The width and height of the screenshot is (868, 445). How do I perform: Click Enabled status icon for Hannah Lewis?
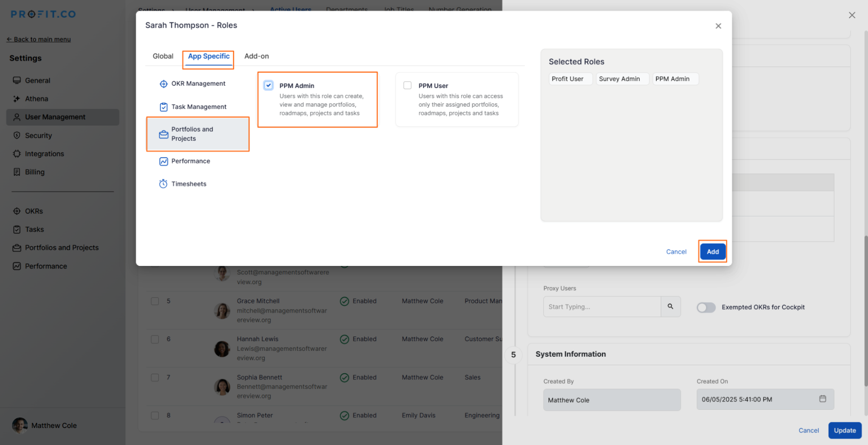[x=344, y=339]
